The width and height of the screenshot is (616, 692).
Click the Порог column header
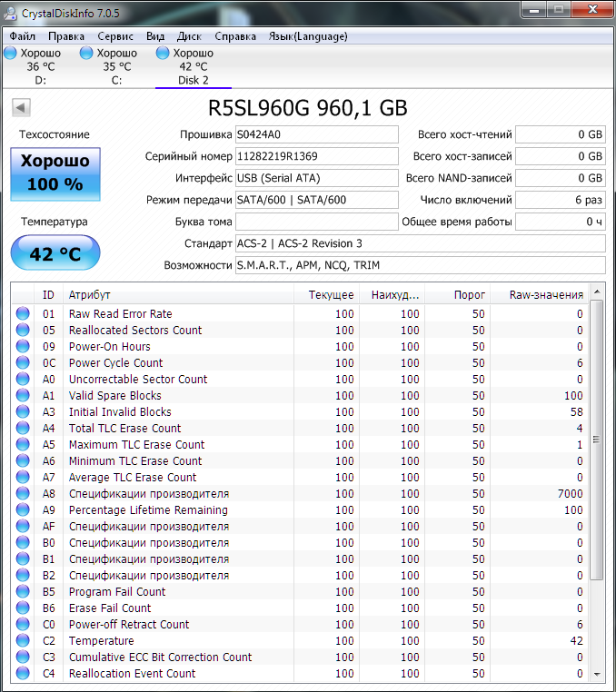[x=458, y=295]
